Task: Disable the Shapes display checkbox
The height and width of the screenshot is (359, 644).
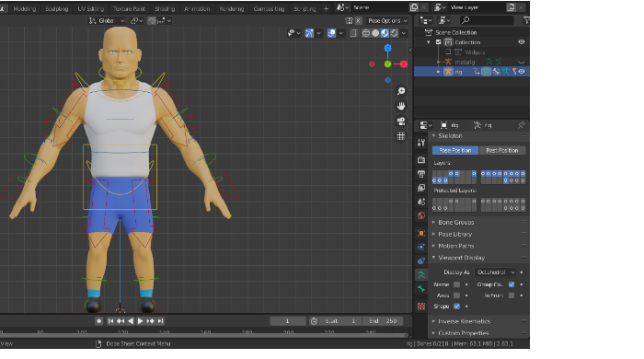Action: (x=456, y=306)
